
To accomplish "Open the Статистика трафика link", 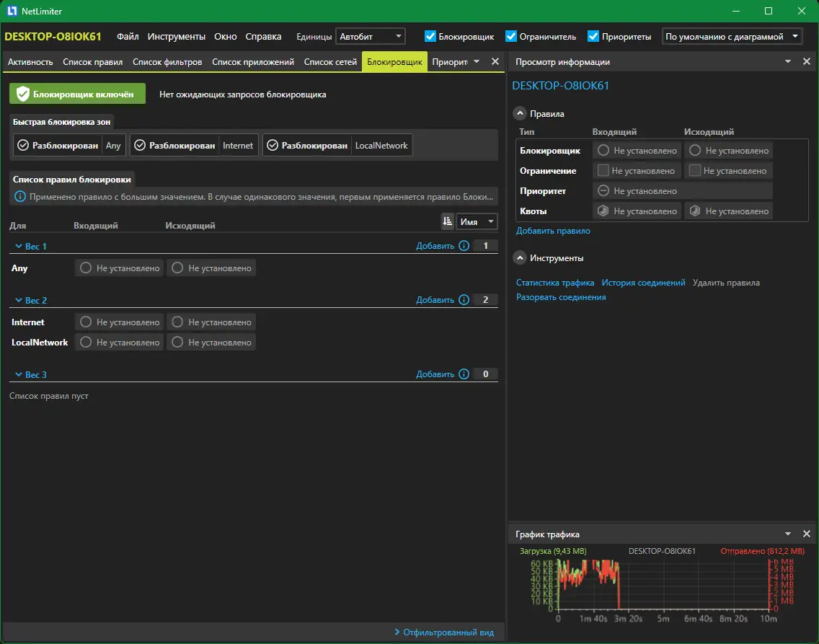I will [554, 283].
